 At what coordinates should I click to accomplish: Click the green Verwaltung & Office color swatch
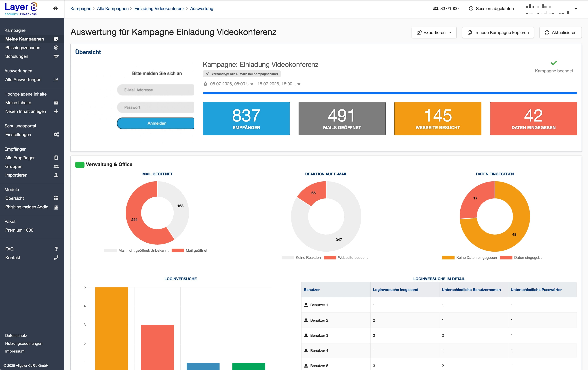[x=80, y=165]
